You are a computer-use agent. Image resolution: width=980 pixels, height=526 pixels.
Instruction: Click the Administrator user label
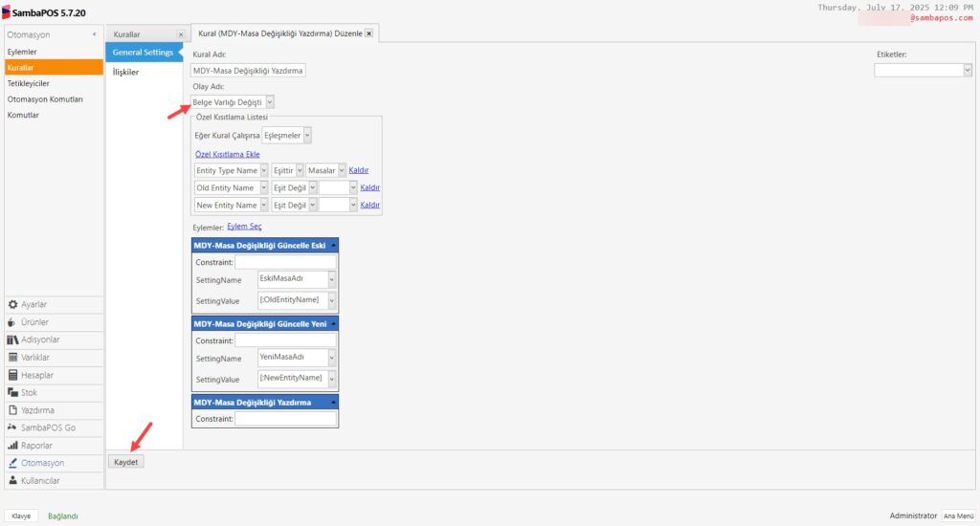(x=913, y=516)
